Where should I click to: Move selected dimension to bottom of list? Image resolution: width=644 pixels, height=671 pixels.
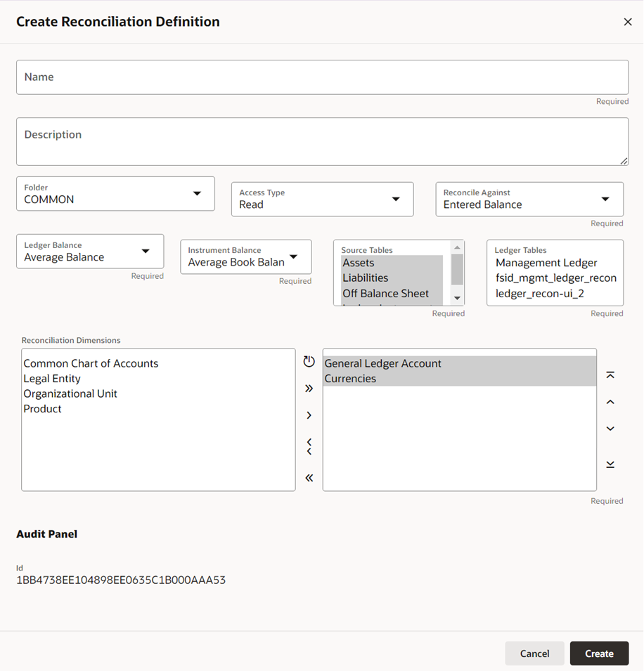(610, 464)
